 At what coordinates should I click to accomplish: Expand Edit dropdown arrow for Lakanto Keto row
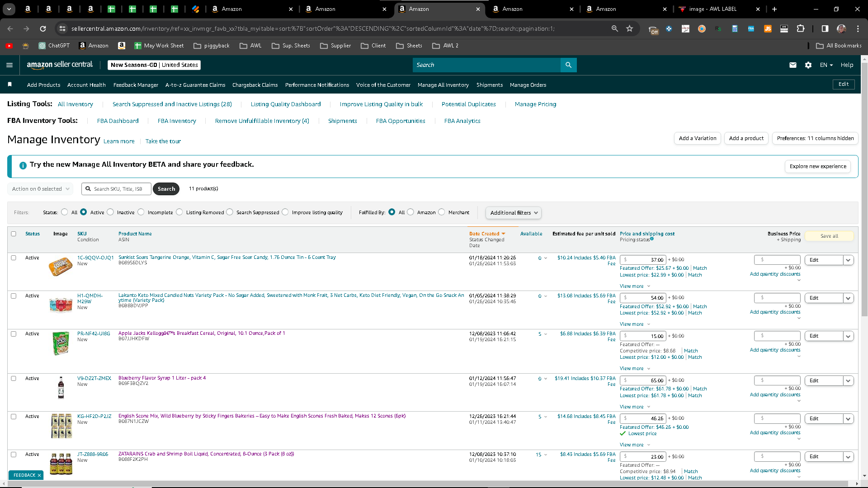point(848,298)
